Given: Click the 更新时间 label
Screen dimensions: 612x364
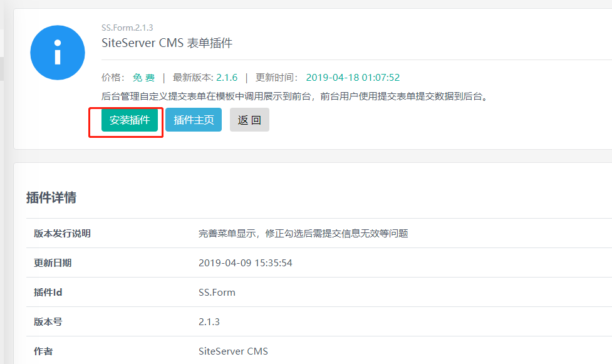Looking at the screenshot, I should pyautogui.click(x=277, y=78).
